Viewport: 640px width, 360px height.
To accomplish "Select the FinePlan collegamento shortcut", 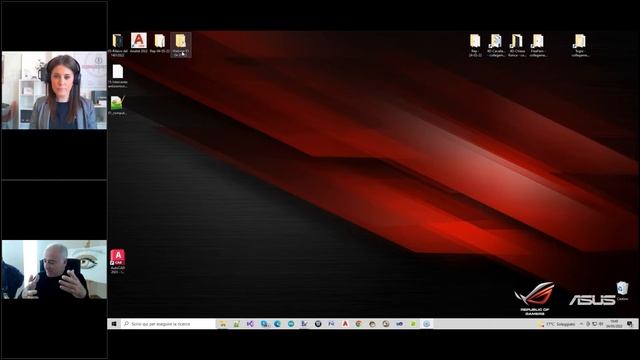I will pyautogui.click(x=538, y=45).
